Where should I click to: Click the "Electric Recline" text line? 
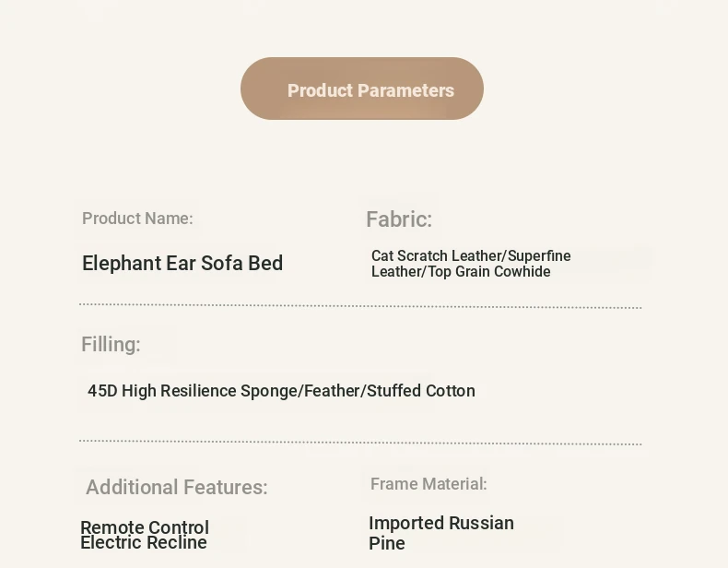pos(144,543)
